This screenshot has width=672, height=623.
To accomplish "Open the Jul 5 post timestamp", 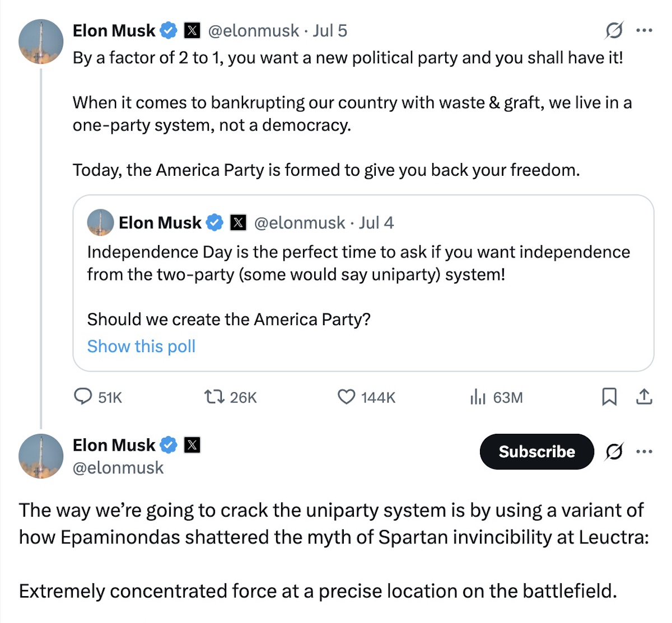I will click(330, 30).
